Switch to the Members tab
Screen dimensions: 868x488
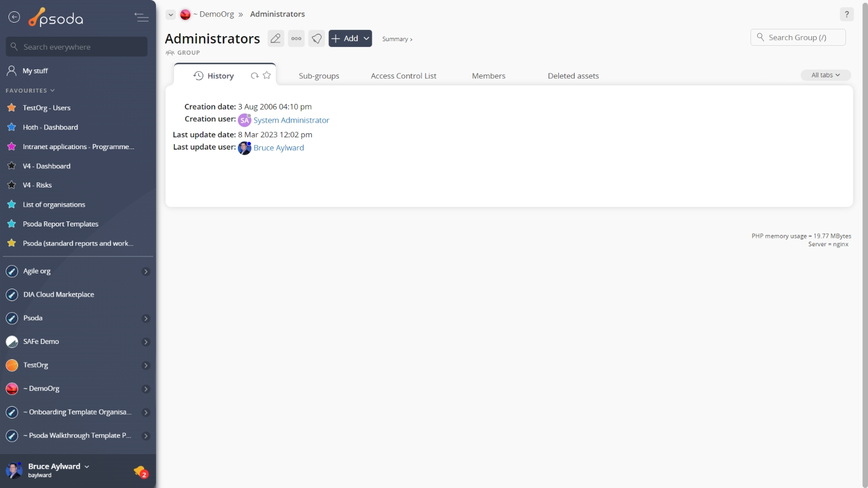pyautogui.click(x=489, y=76)
